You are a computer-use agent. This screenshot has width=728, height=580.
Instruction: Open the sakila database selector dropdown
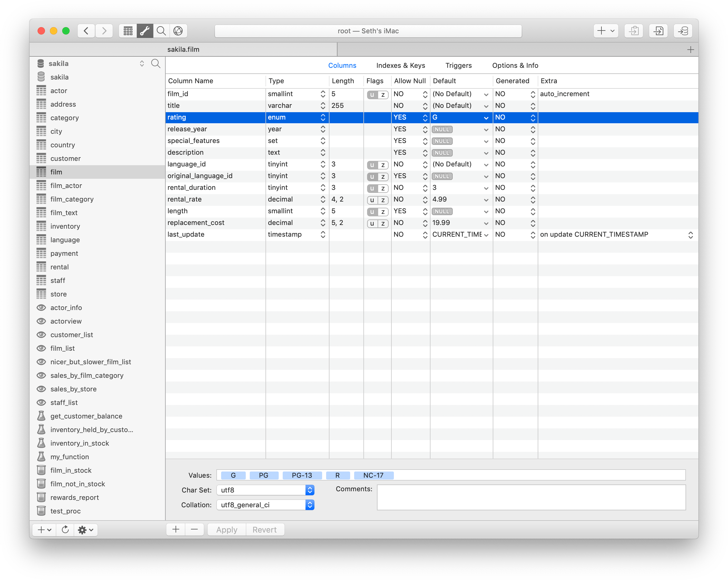(142, 63)
